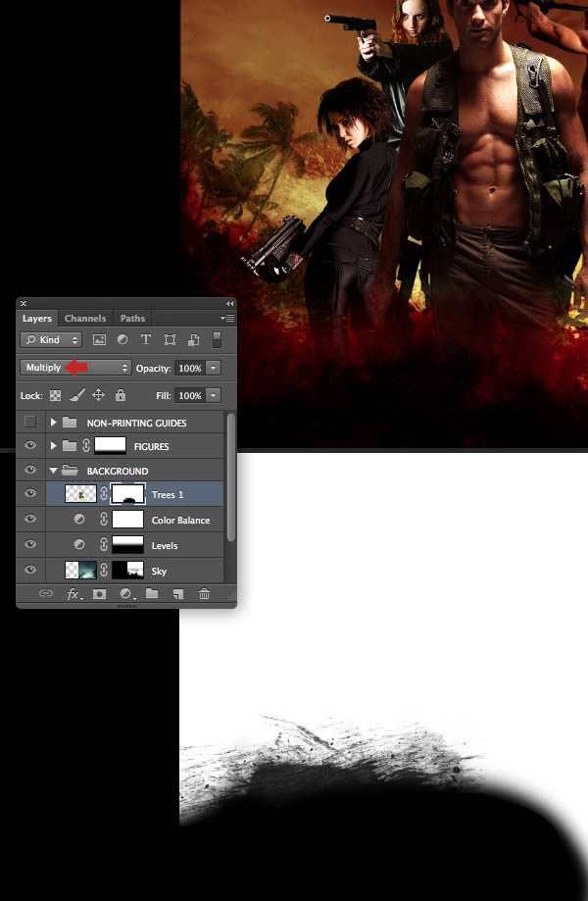The height and width of the screenshot is (901, 588).
Task: Click mask link icon on FIGURES group
Action: point(86,446)
